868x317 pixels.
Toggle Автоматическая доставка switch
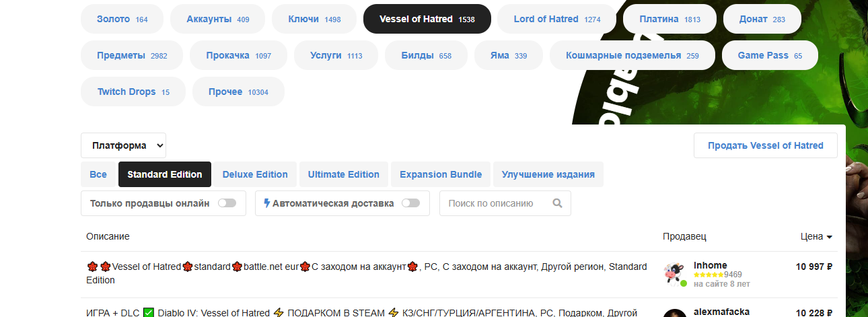pyautogui.click(x=410, y=203)
